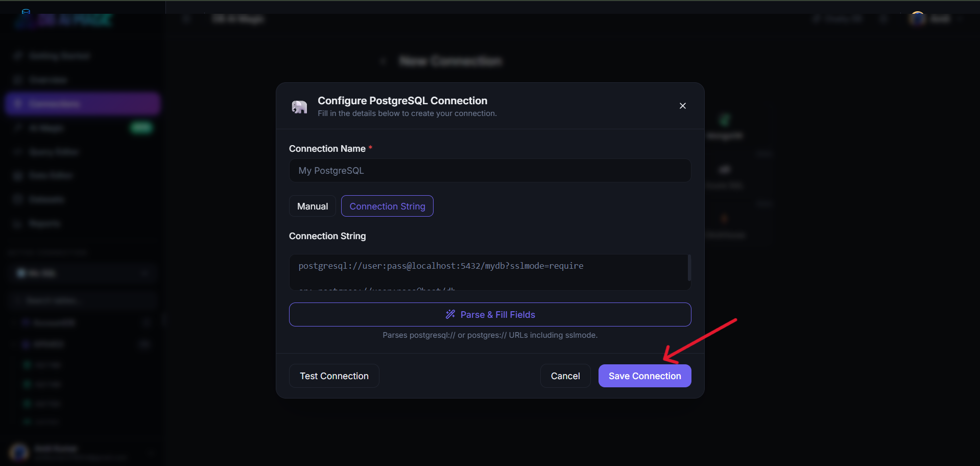Focus the Connection Name input field
This screenshot has height=466, width=980.
(x=490, y=171)
